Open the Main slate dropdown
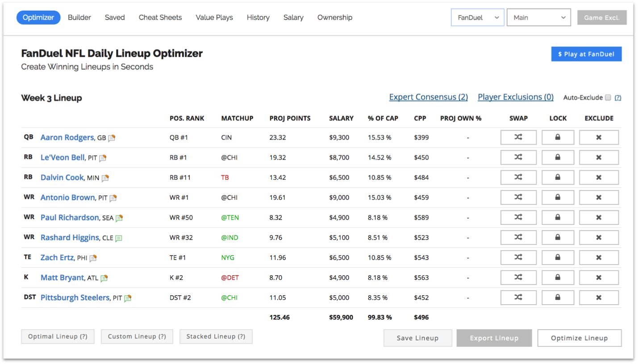Viewport: 638px width, 364px height. 539,17
